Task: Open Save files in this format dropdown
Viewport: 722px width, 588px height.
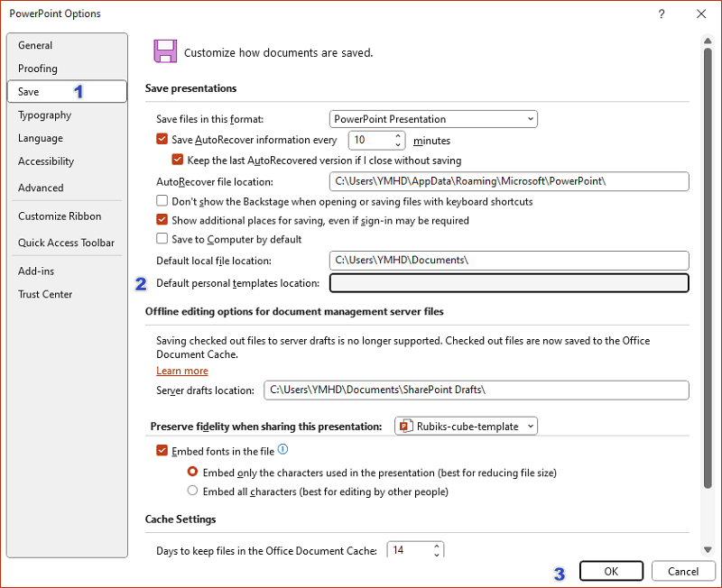Action: [x=433, y=119]
